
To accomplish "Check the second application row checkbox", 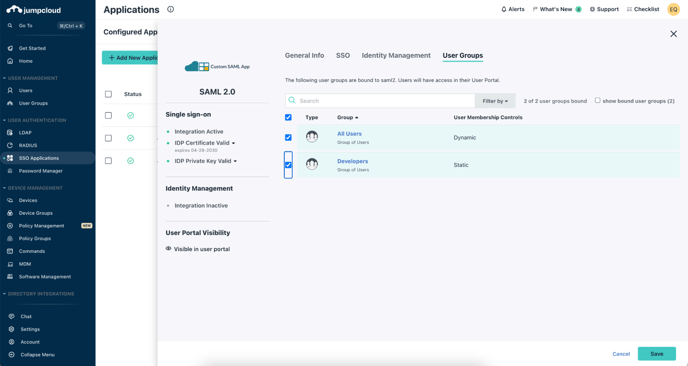I will click(108, 138).
